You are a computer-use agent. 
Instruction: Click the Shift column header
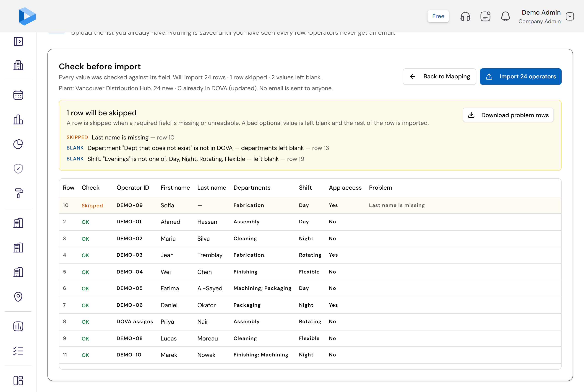(x=305, y=188)
